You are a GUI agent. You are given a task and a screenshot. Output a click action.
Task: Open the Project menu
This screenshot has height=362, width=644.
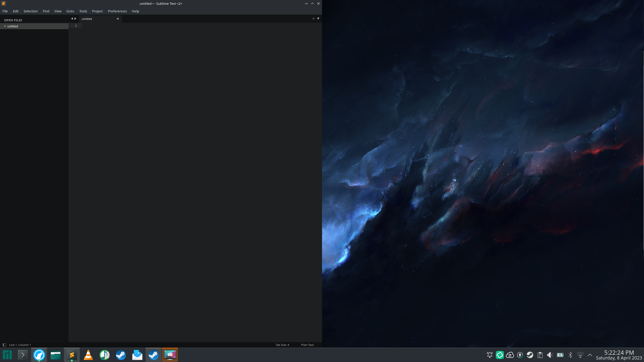[x=97, y=11]
